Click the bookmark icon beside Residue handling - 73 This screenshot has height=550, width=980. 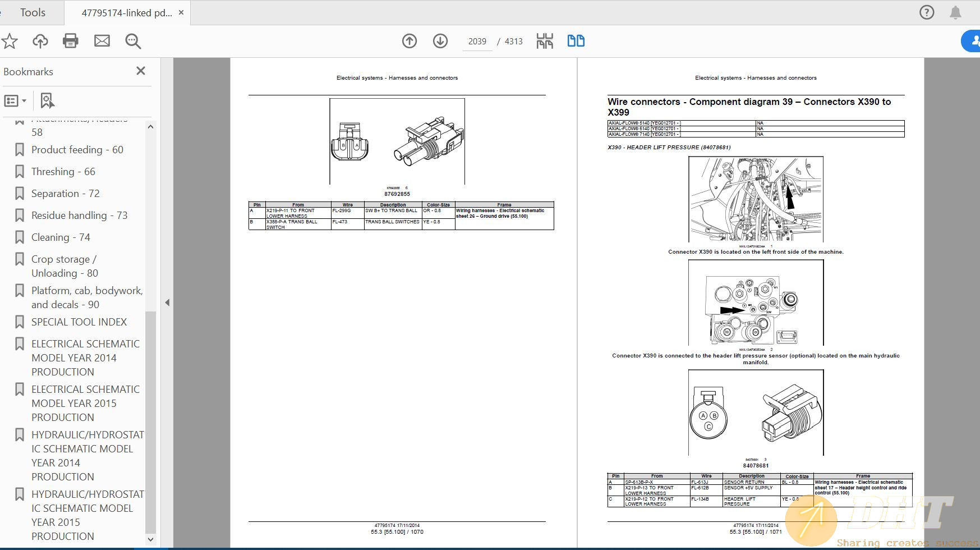click(x=20, y=216)
